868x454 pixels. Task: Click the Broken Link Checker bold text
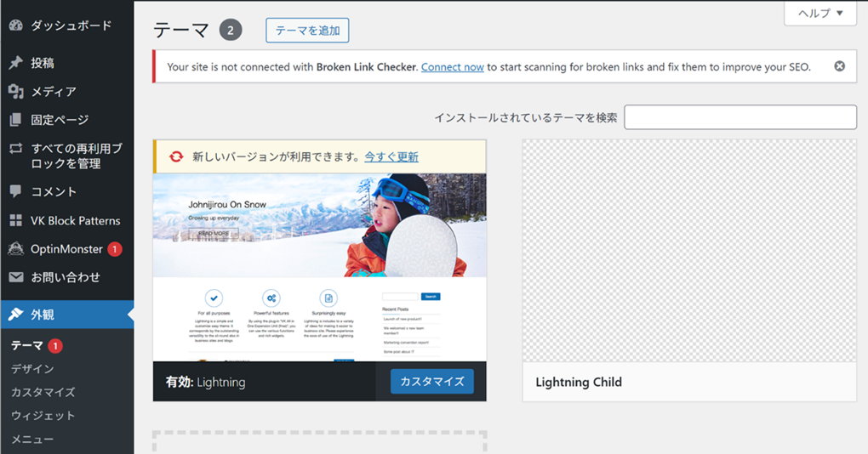[367, 67]
